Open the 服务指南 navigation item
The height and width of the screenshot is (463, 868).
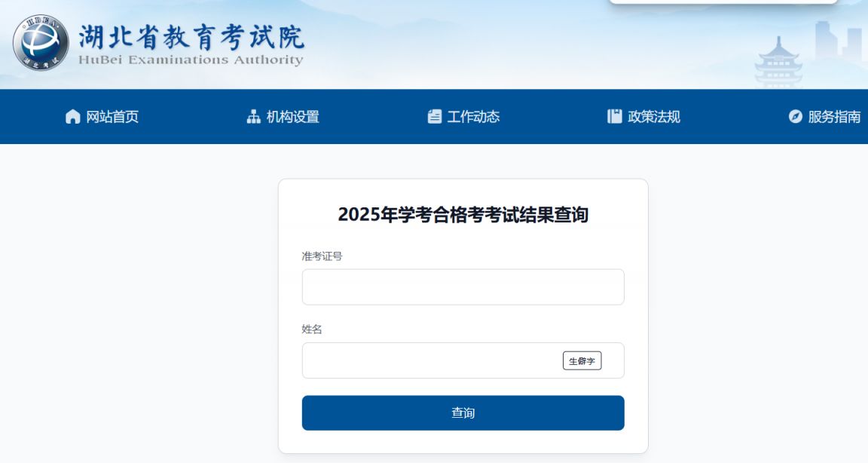pyautogui.click(x=834, y=117)
